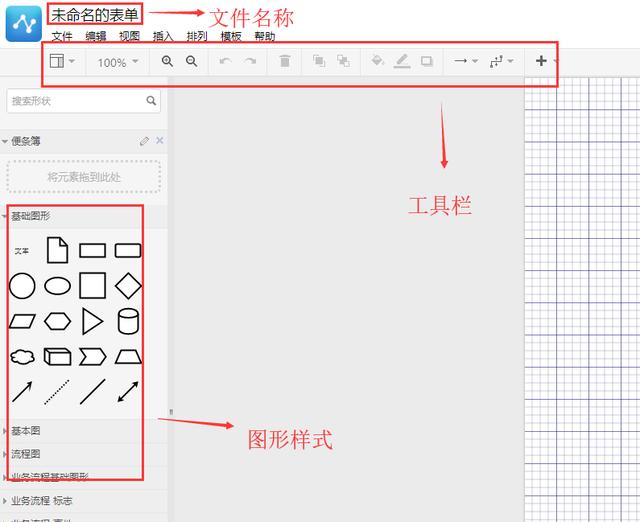Select the square shape
Image resolution: width=640 pixels, height=522 pixels.
(93, 286)
